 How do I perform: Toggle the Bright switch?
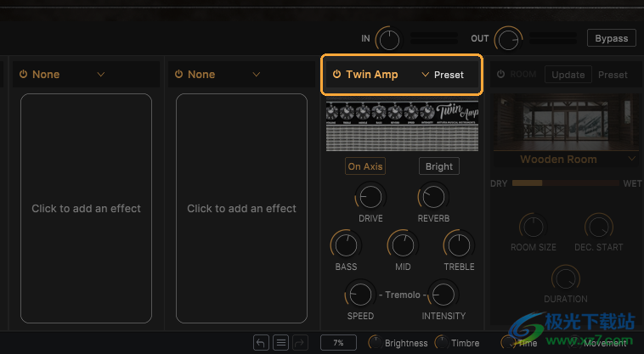tap(439, 166)
